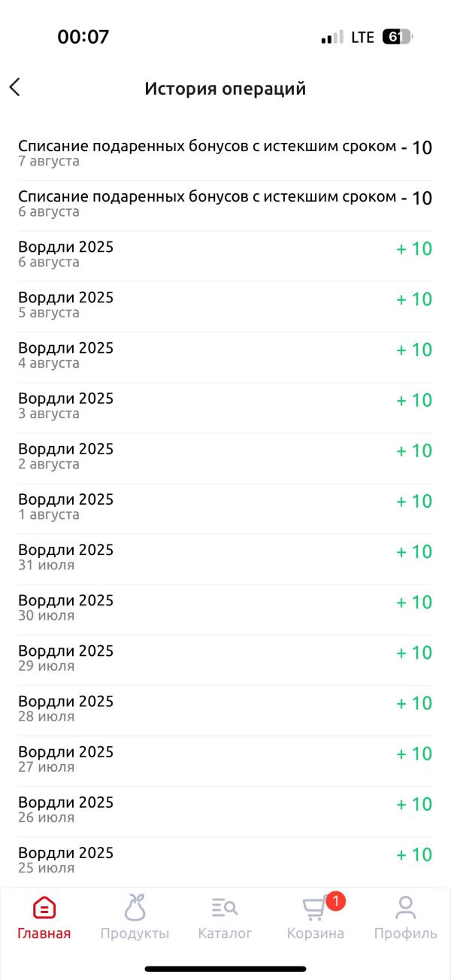Open the Вордли 2025 entry from 4 августа

pos(225,357)
